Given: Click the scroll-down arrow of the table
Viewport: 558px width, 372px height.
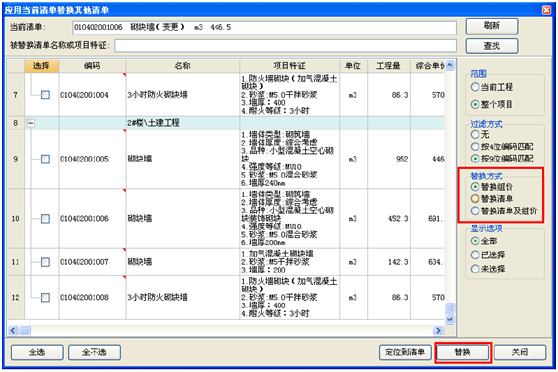Looking at the screenshot, I should 450,319.
